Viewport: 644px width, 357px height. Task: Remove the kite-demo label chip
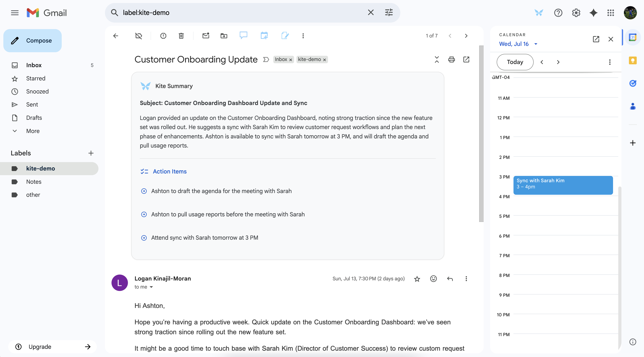coord(324,60)
